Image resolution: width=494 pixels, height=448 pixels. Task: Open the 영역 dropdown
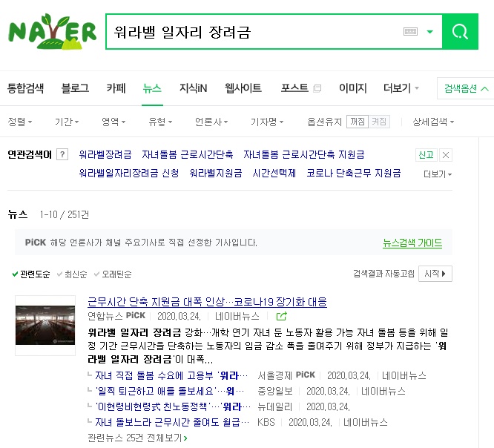click(x=113, y=122)
